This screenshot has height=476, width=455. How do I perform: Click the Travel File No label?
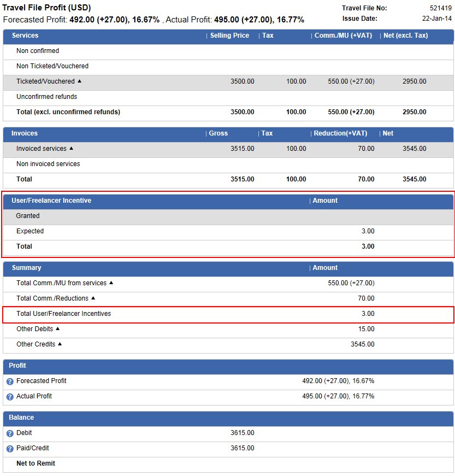364,8
